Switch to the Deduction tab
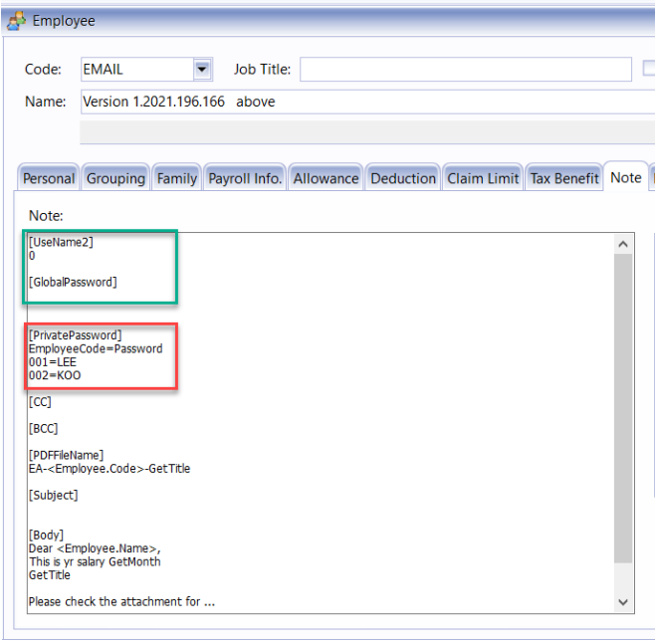This screenshot has height=644, width=655. pyautogui.click(x=403, y=178)
